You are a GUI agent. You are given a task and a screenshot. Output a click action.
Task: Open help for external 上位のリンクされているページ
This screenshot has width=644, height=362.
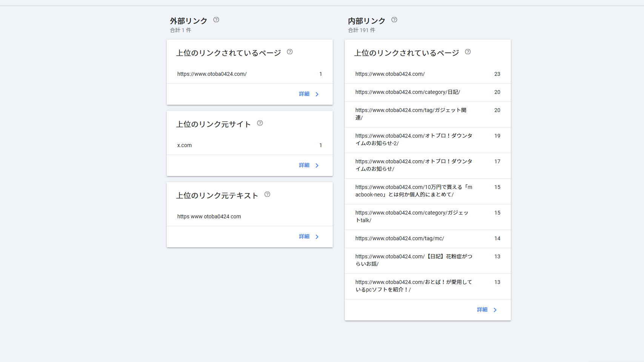pyautogui.click(x=290, y=52)
